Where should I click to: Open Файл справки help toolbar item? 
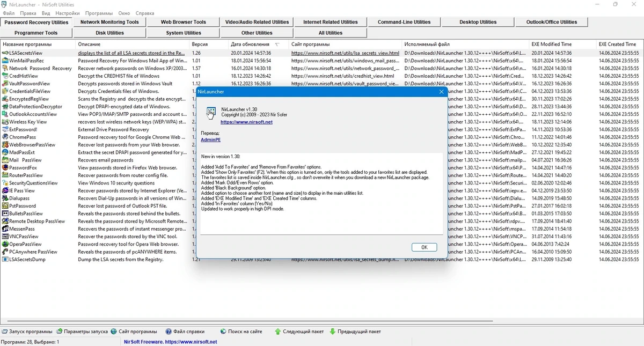pyautogui.click(x=185, y=332)
